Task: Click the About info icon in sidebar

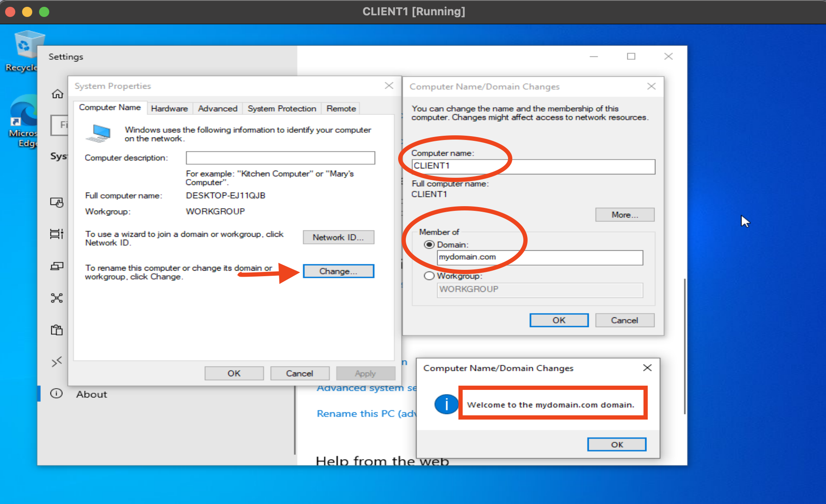Action: pos(56,394)
